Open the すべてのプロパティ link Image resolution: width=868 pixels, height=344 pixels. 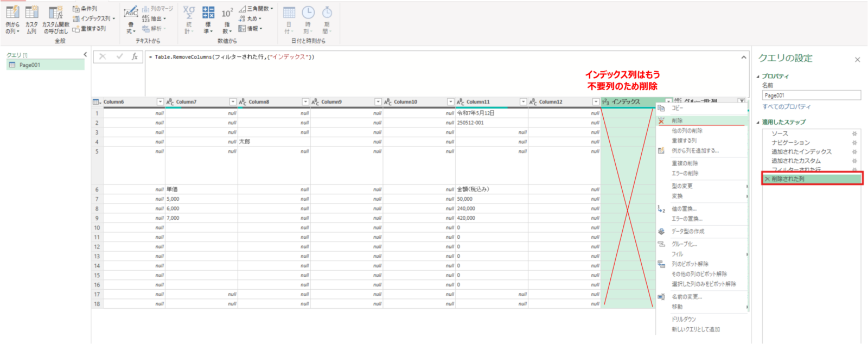click(786, 107)
